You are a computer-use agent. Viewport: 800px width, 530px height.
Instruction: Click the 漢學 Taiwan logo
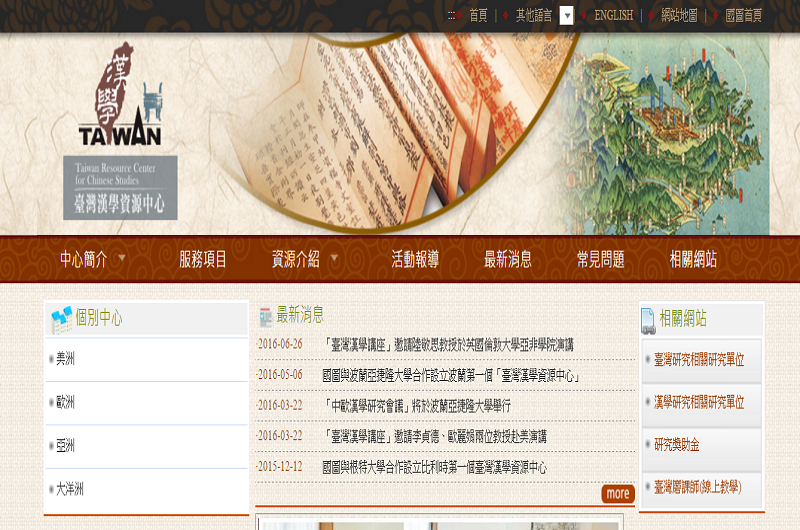pyautogui.click(x=120, y=95)
